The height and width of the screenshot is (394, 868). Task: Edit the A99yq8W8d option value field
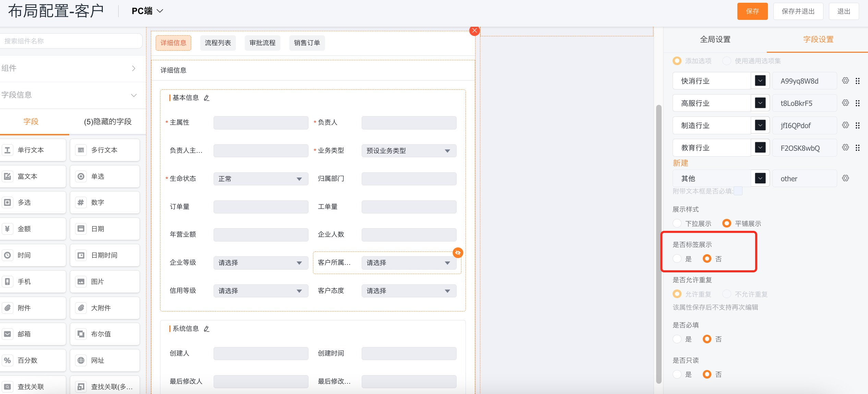click(804, 81)
